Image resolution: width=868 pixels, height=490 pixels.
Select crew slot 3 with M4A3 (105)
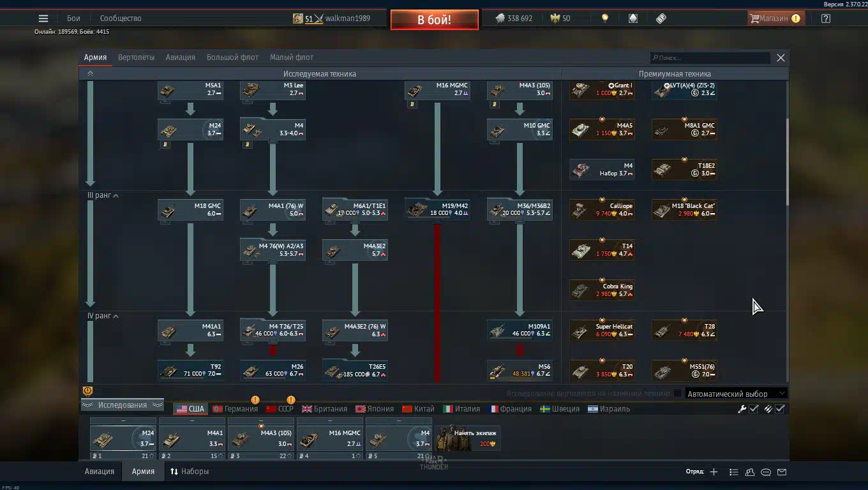click(x=261, y=440)
